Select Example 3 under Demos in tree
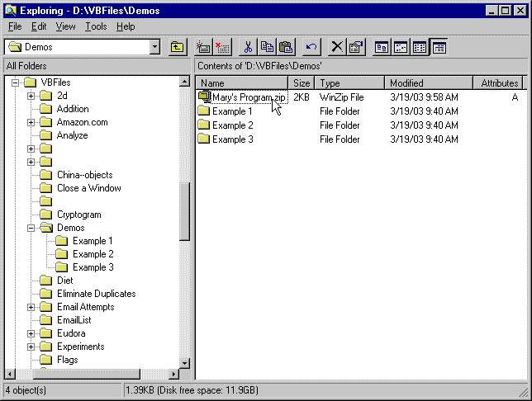 click(x=93, y=267)
